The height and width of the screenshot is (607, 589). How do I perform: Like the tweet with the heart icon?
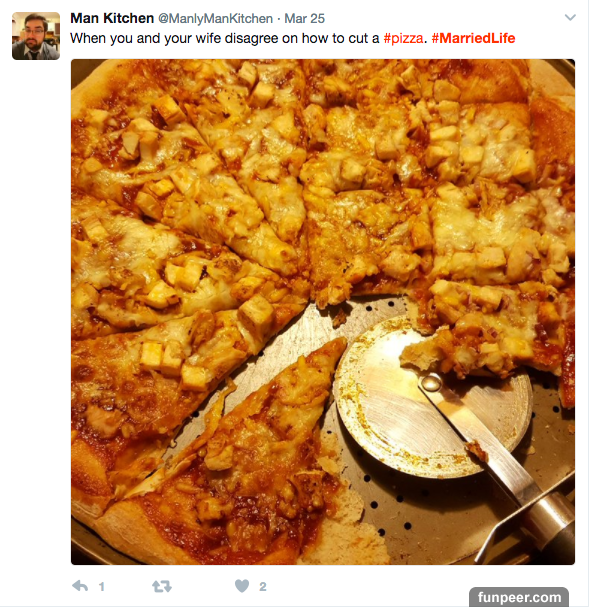click(242, 586)
